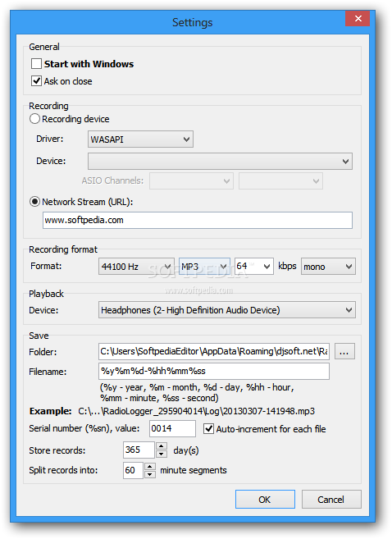Image resolution: width=392 pixels, height=539 pixels.
Task: Open the Headphones playback device dropdown
Action: pos(226,310)
